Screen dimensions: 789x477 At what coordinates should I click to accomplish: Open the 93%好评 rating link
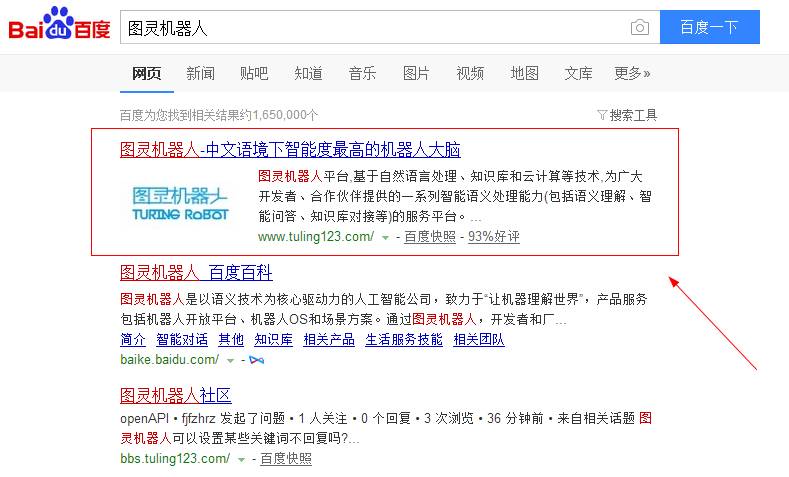click(x=494, y=236)
